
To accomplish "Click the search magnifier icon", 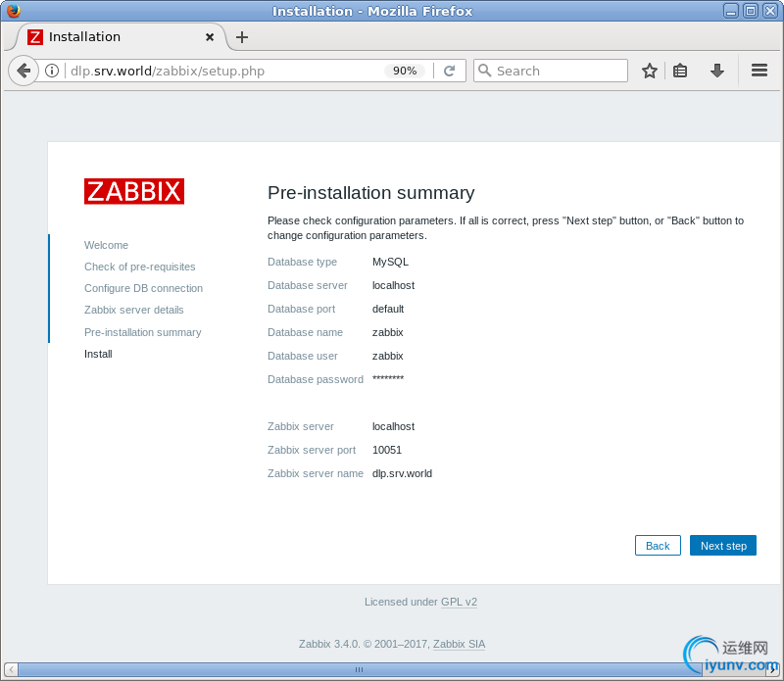I will tap(484, 70).
